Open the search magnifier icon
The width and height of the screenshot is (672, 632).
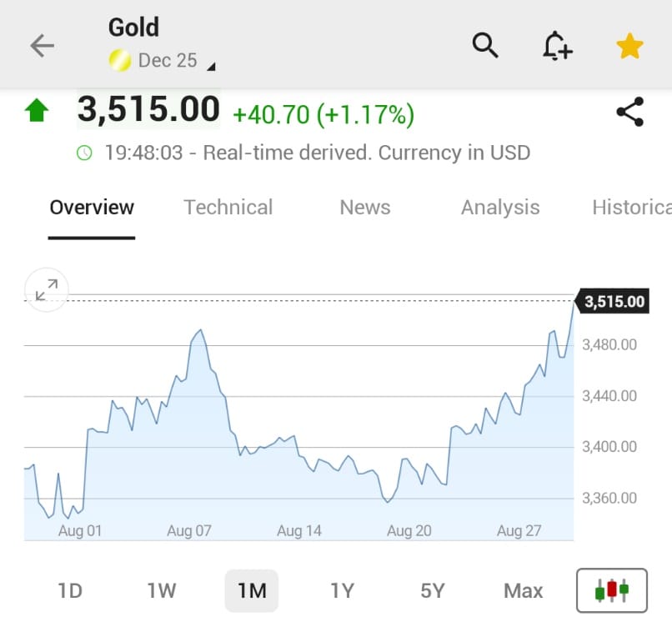(485, 45)
